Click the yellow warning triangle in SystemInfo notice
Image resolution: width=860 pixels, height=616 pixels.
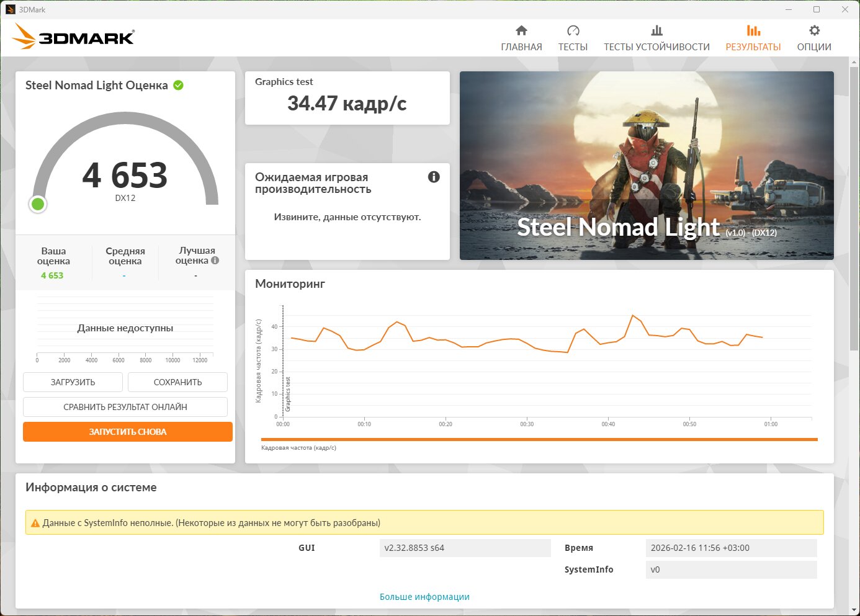pos(35,523)
